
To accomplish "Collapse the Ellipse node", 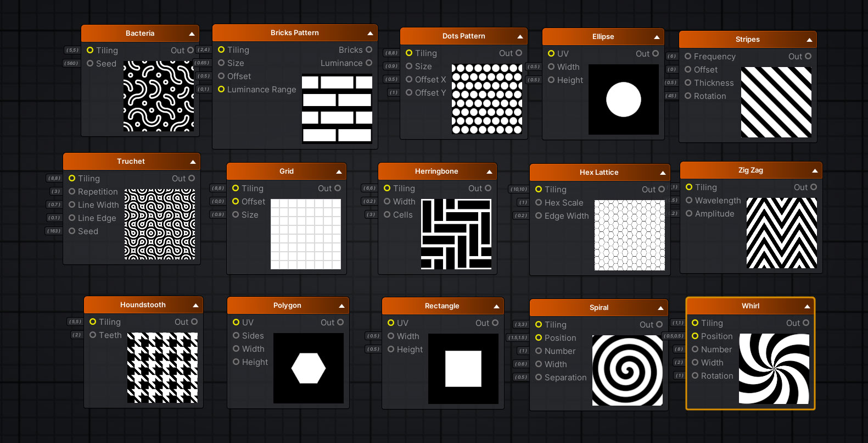I will [657, 37].
